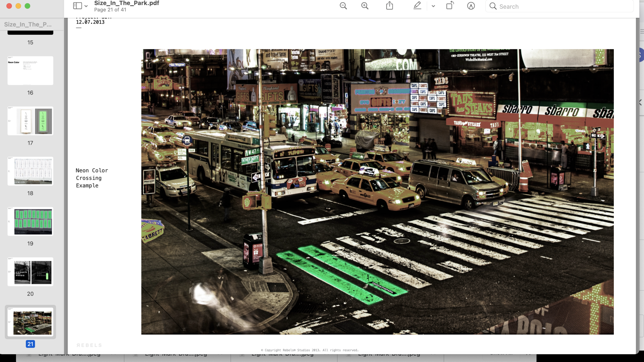Click the 'Page 21 of 41' subtitle

click(110, 10)
